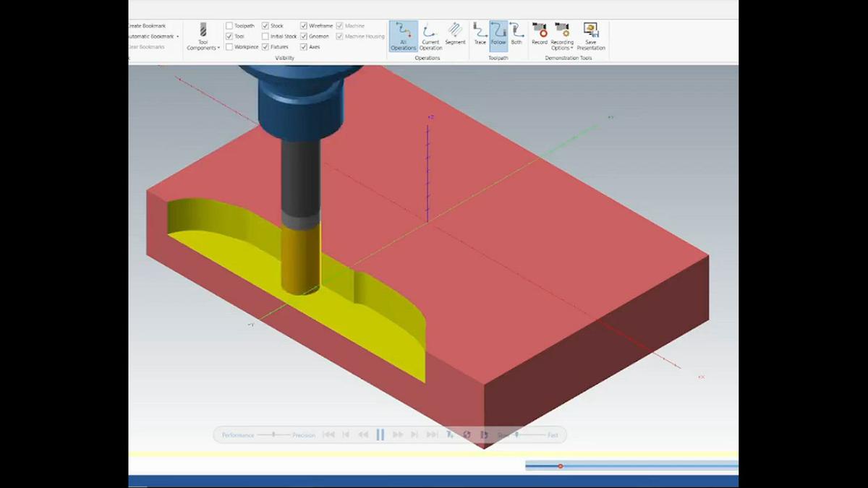Enable the Toolpath visibility checkbox
Image resolution: width=868 pixels, height=488 pixels.
click(x=229, y=26)
